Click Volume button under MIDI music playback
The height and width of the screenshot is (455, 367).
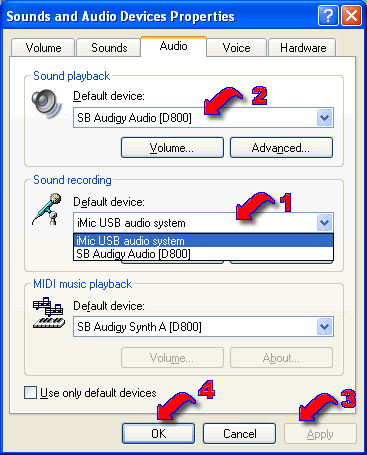coord(172,358)
